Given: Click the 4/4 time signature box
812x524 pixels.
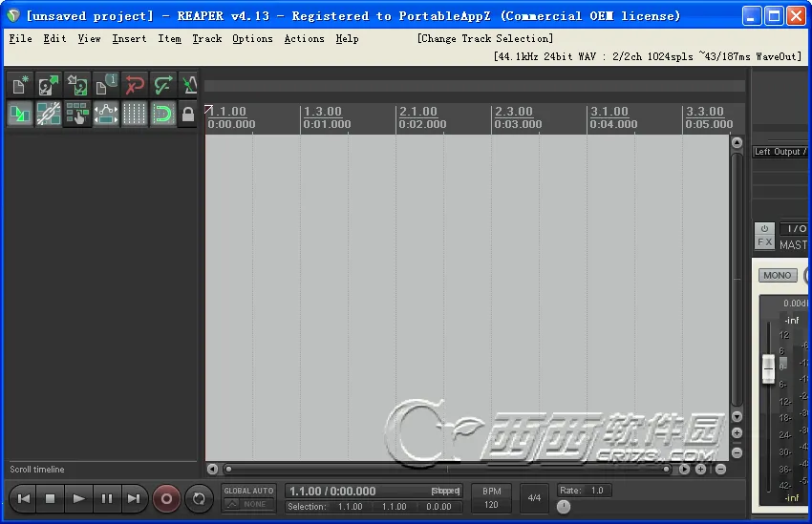Looking at the screenshot, I should 534,497.
